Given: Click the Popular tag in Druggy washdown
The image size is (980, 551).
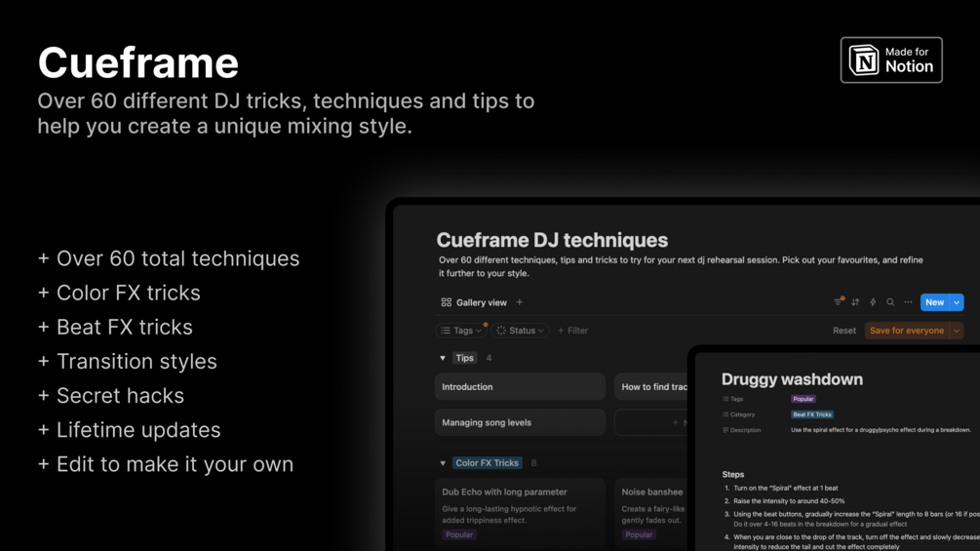Looking at the screenshot, I should pos(804,399).
